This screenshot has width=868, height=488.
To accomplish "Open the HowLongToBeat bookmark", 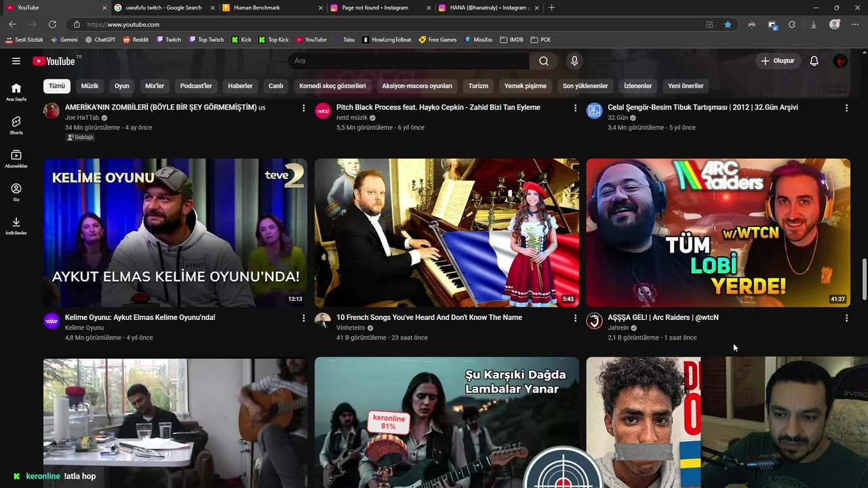I will [387, 39].
